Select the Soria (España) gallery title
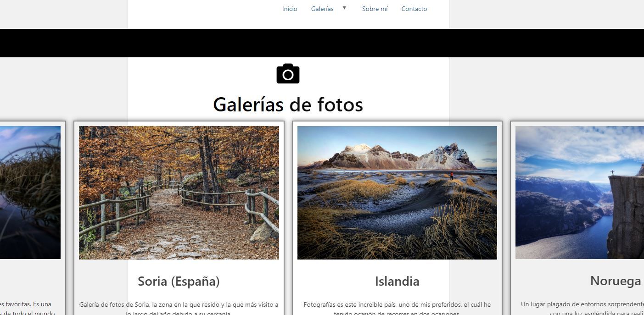The image size is (644, 315). [179, 281]
